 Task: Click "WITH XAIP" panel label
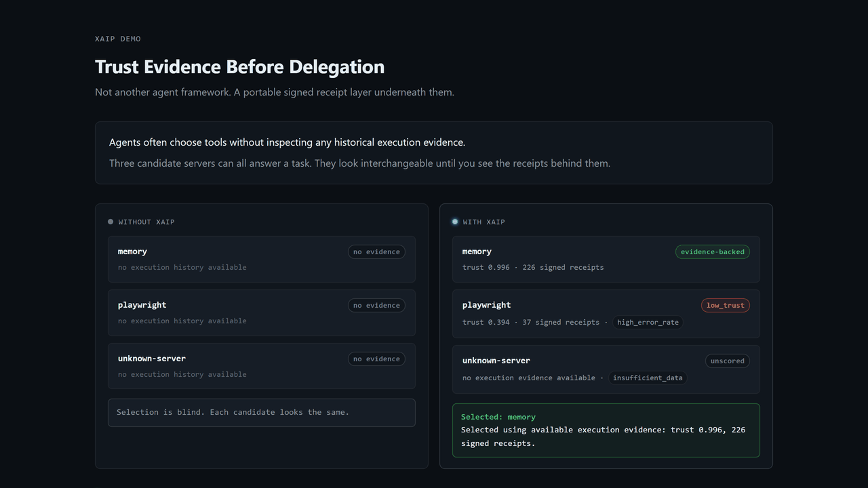(484, 222)
